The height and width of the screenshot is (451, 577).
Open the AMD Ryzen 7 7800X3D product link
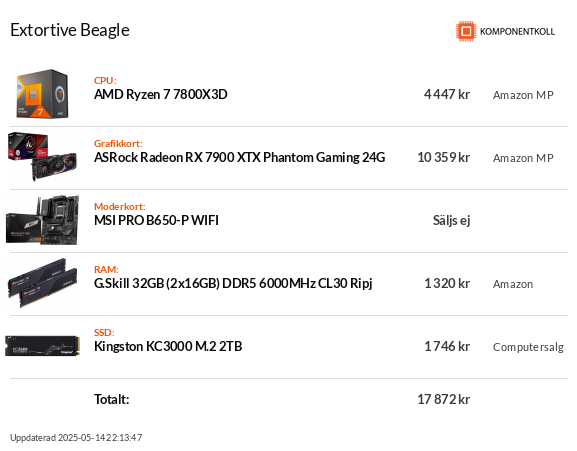pyautogui.click(x=160, y=94)
